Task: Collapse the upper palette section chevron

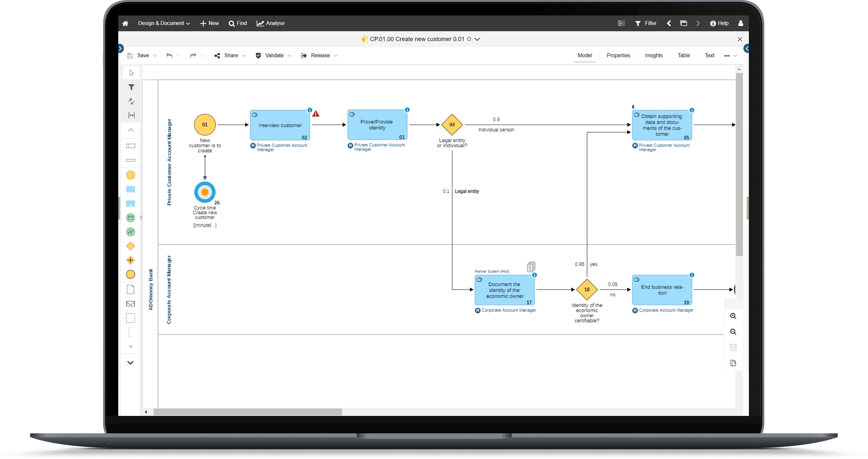Action: coord(130,130)
